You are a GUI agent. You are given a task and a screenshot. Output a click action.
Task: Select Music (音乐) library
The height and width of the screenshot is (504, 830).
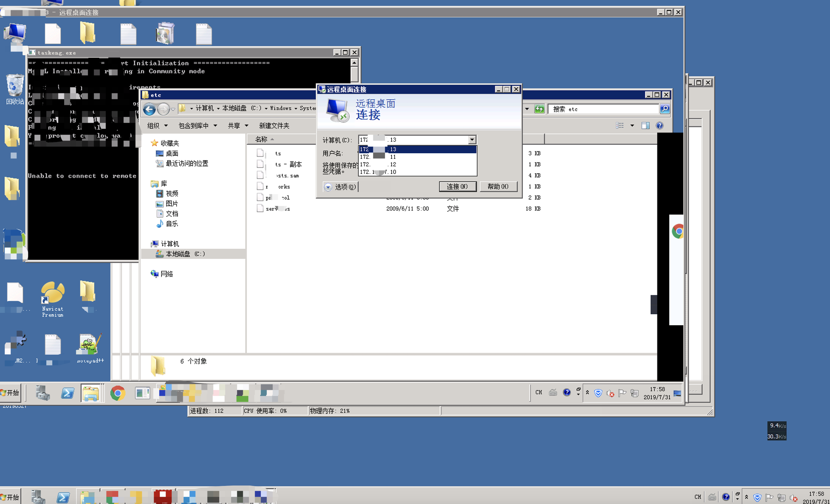(x=167, y=224)
